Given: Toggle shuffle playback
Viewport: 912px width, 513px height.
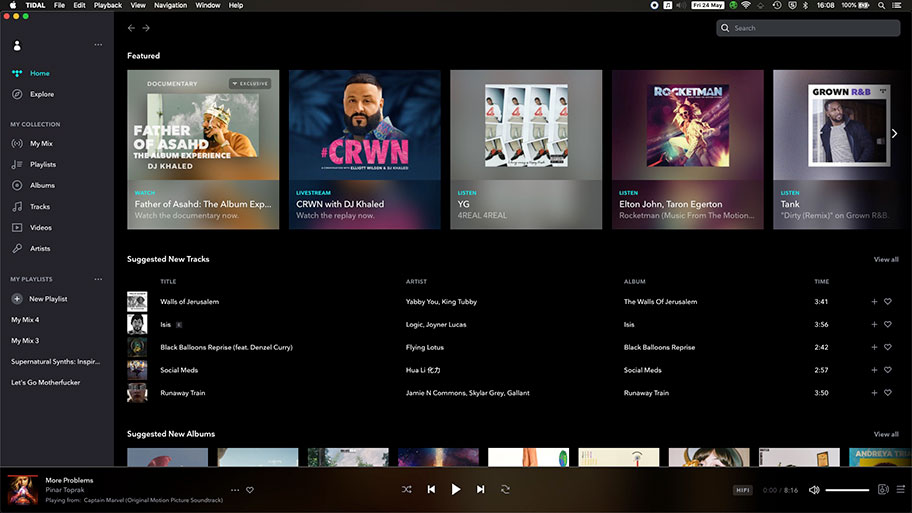Looking at the screenshot, I should pos(407,490).
